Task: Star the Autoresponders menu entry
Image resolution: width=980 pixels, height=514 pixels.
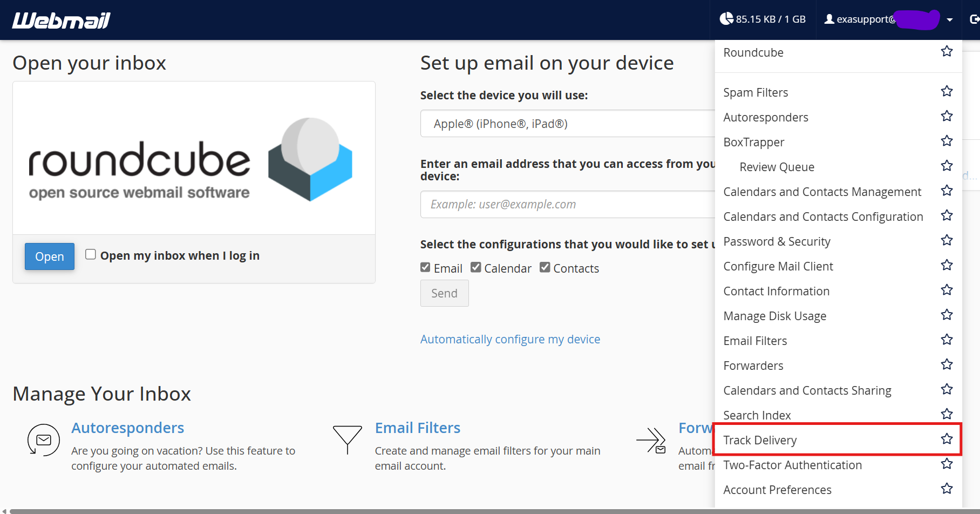Action: click(947, 116)
